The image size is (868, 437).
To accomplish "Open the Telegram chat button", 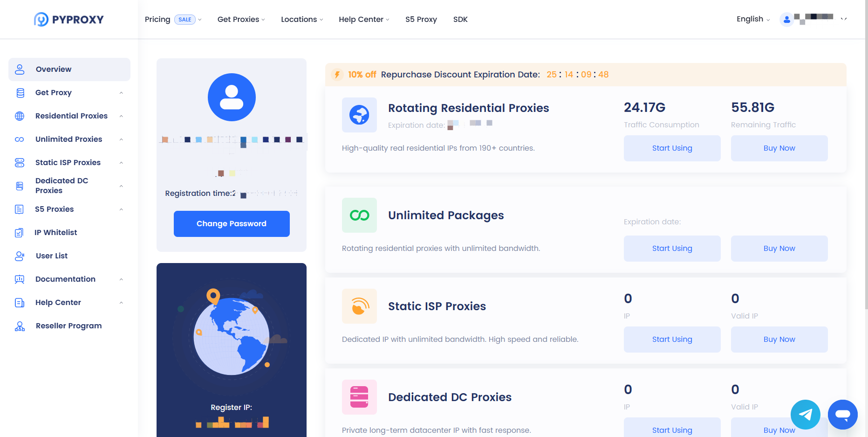I will [x=806, y=415].
